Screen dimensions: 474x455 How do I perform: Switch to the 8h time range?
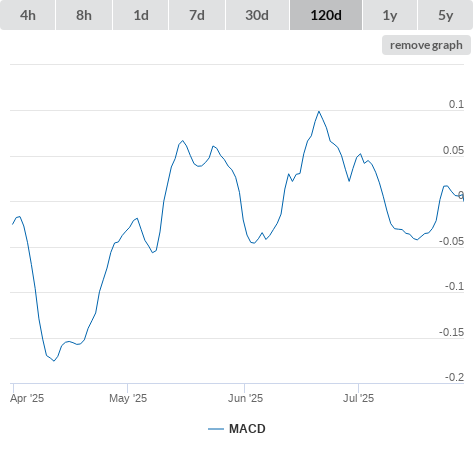pyautogui.click(x=84, y=15)
